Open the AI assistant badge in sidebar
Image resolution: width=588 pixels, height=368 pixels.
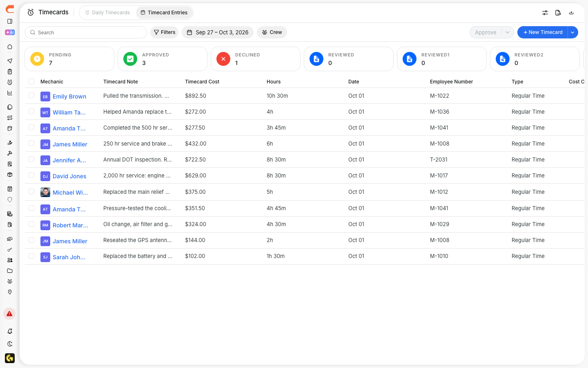(10, 32)
